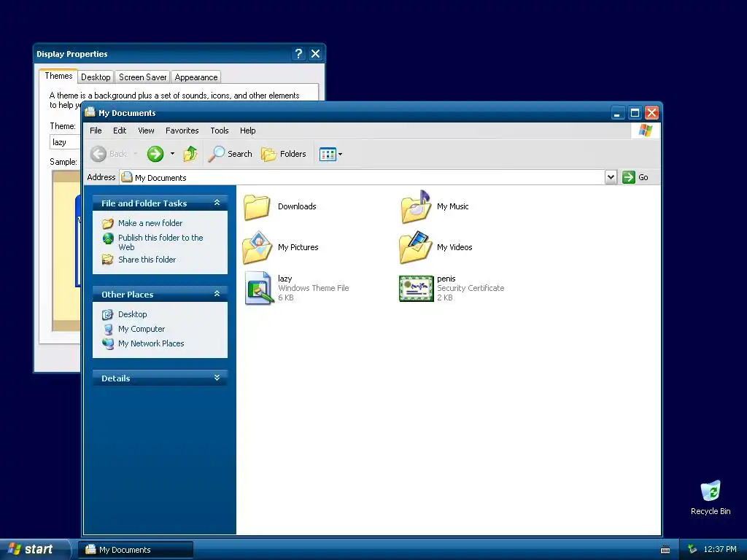747x560 pixels.
Task: Collapse the File and Folder Tasks panel
Action: point(217,203)
